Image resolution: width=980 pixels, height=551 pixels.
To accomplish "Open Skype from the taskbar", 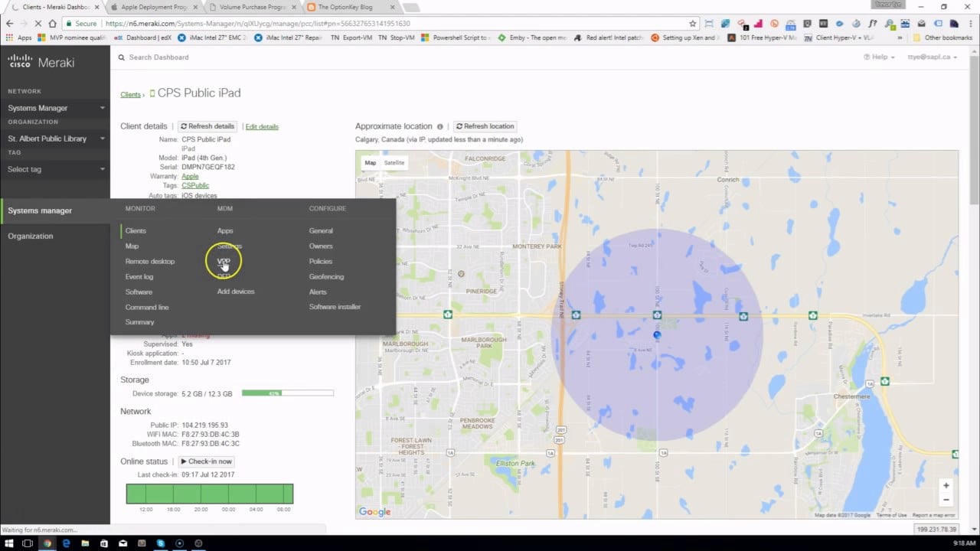I will click(161, 543).
